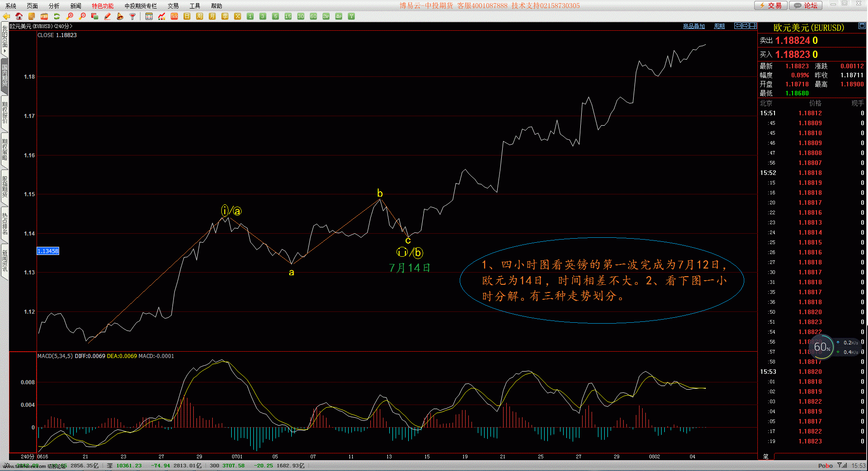Go to next chart with right arrow
Viewport: 868px width, 471px height.
[746, 26]
